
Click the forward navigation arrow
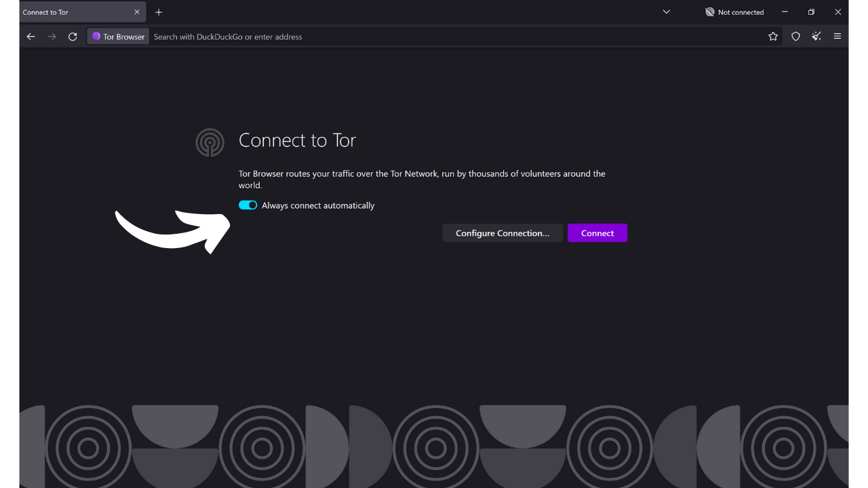52,37
